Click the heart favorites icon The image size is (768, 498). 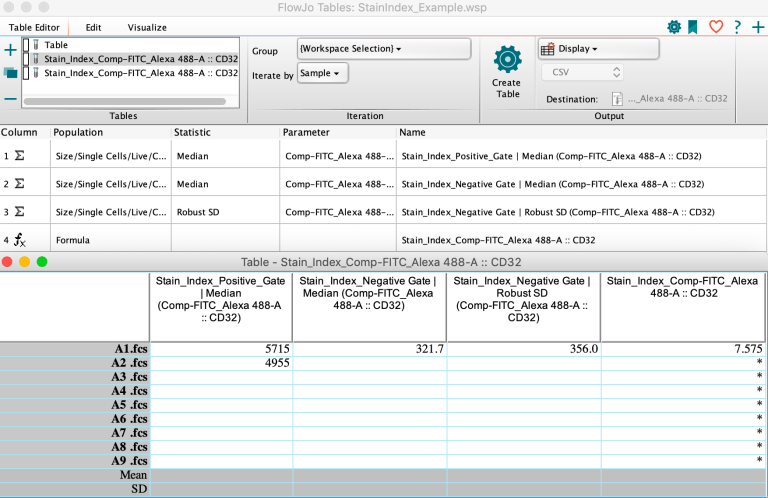click(x=715, y=27)
